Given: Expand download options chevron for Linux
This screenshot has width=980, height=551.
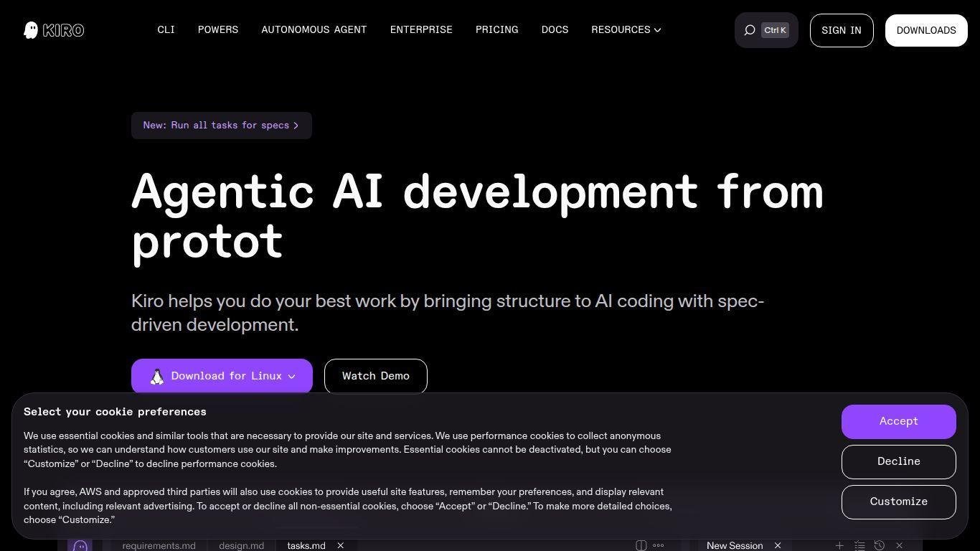Looking at the screenshot, I should point(292,377).
